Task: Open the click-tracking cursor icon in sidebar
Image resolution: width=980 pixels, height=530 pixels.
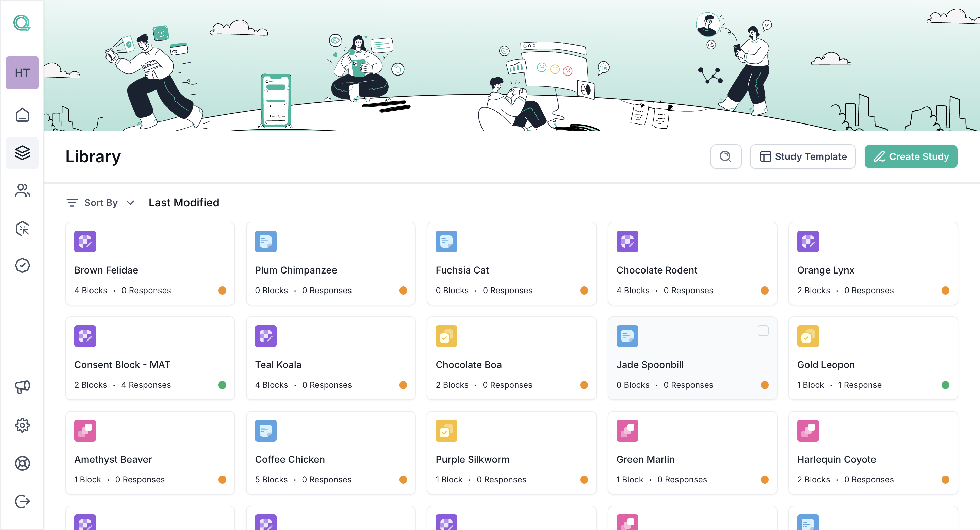Action: pos(22,229)
